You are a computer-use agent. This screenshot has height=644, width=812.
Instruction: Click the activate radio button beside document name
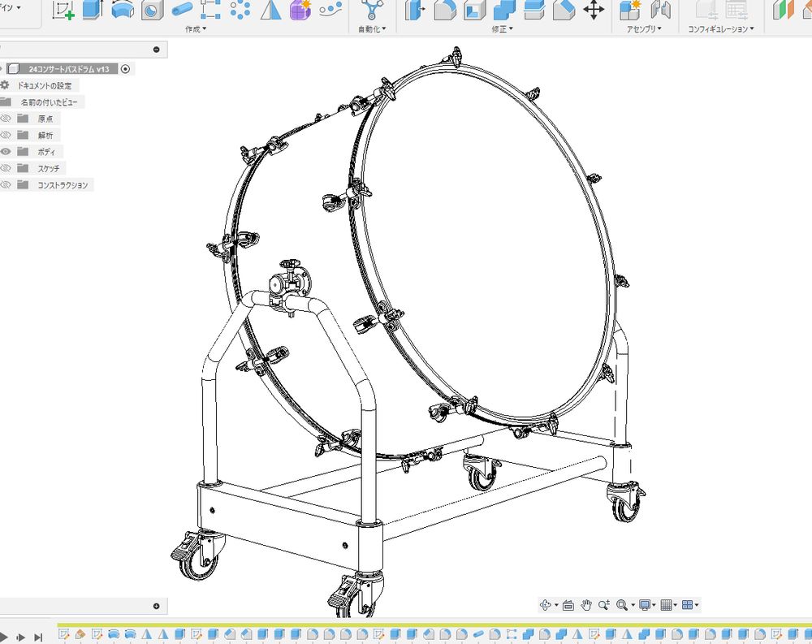[125, 69]
